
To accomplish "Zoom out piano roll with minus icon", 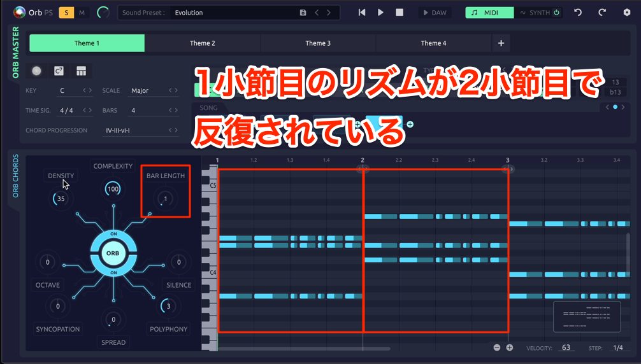I will pyautogui.click(x=497, y=347).
